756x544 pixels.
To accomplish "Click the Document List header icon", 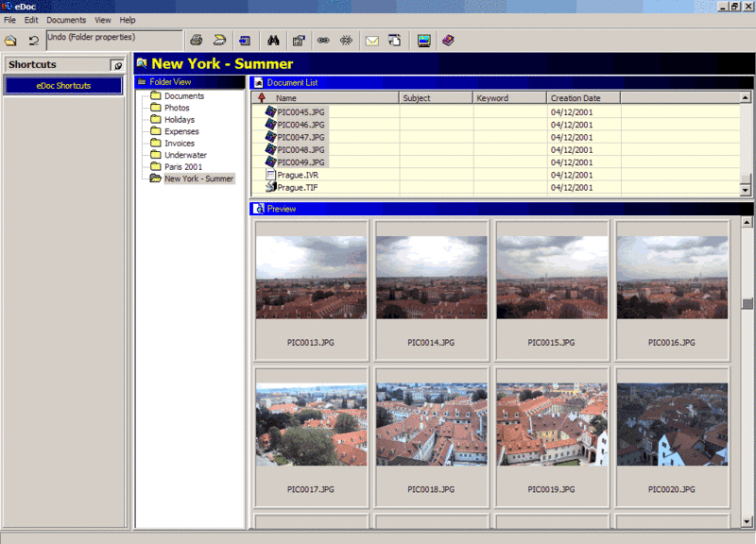I will [258, 83].
